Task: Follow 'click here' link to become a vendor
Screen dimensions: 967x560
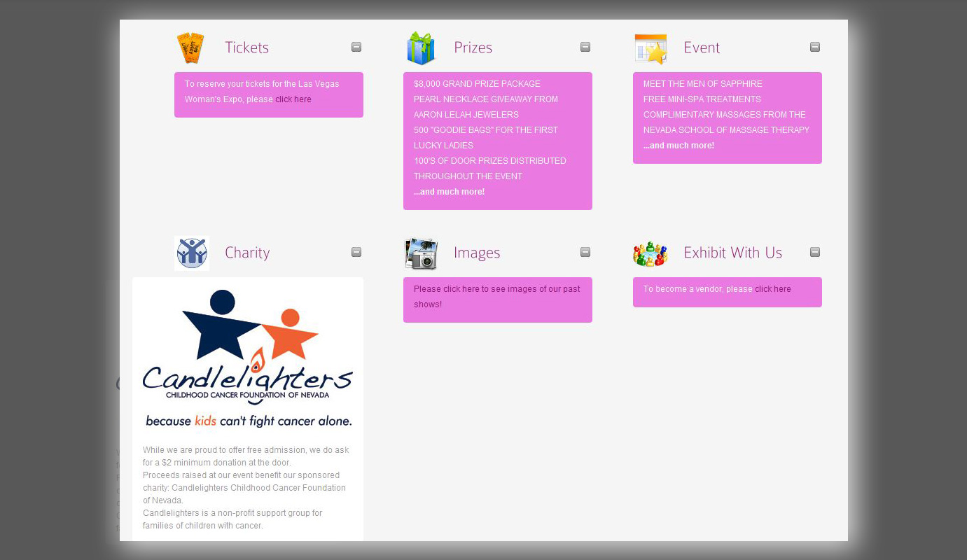Action: point(772,289)
